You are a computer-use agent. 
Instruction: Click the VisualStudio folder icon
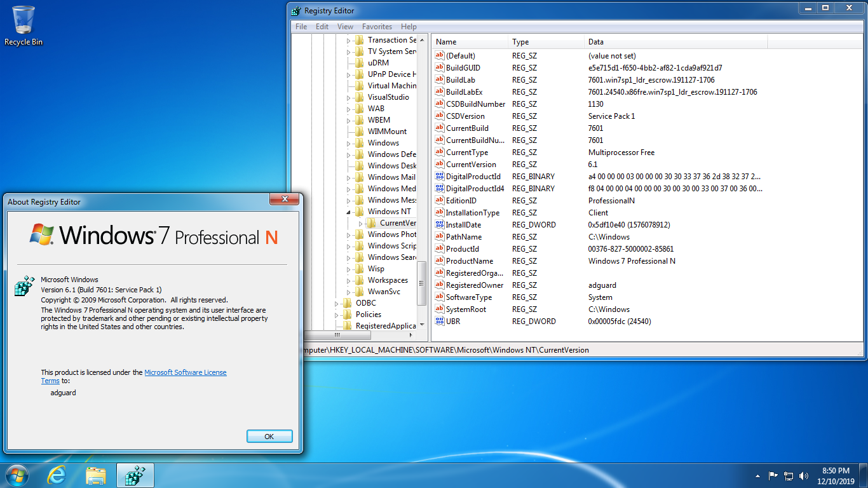360,97
